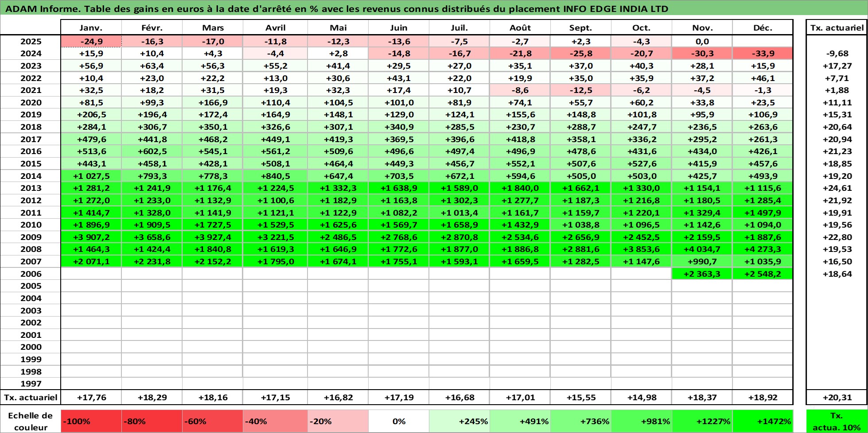Click the +24,61 actuarial rate for 2013
This screenshot has width=868, height=433.
pyautogui.click(x=837, y=188)
